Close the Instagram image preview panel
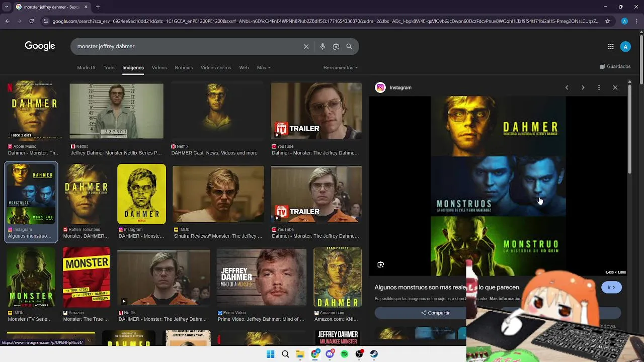Image resolution: width=644 pixels, height=362 pixels. (x=615, y=87)
